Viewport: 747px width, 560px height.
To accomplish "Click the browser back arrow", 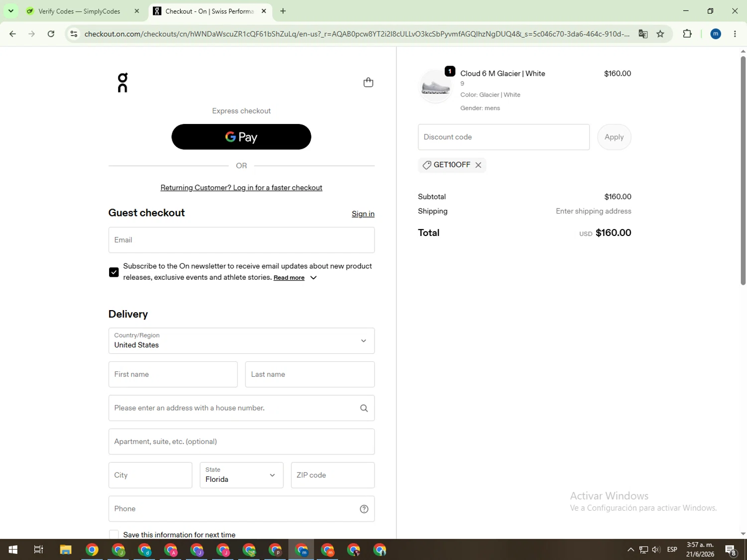I will (12, 34).
